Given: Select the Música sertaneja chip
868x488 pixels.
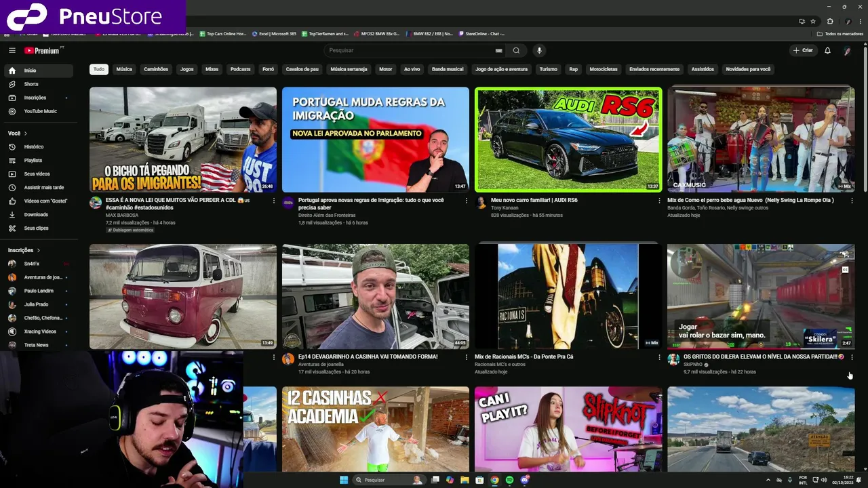Looking at the screenshot, I should [x=349, y=69].
